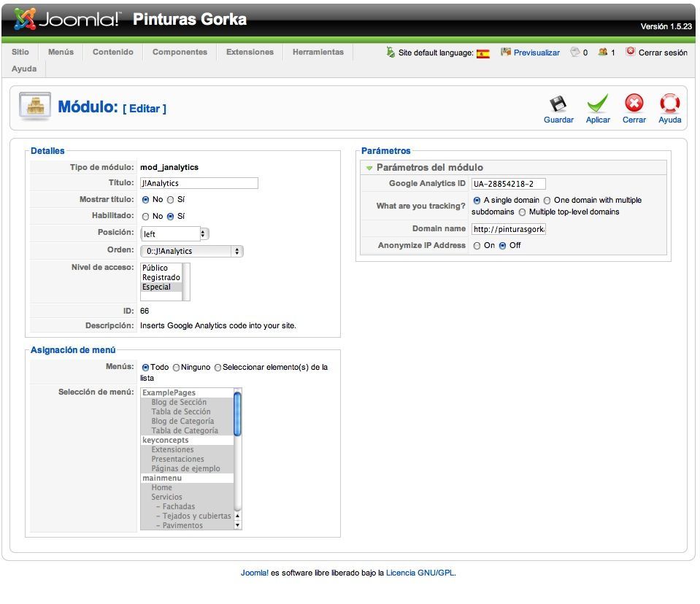
Task: Open the Contenido menu
Action: [113, 52]
